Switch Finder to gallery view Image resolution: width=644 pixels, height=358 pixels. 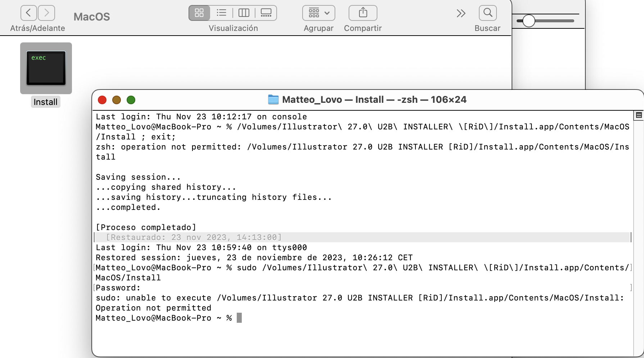(266, 13)
